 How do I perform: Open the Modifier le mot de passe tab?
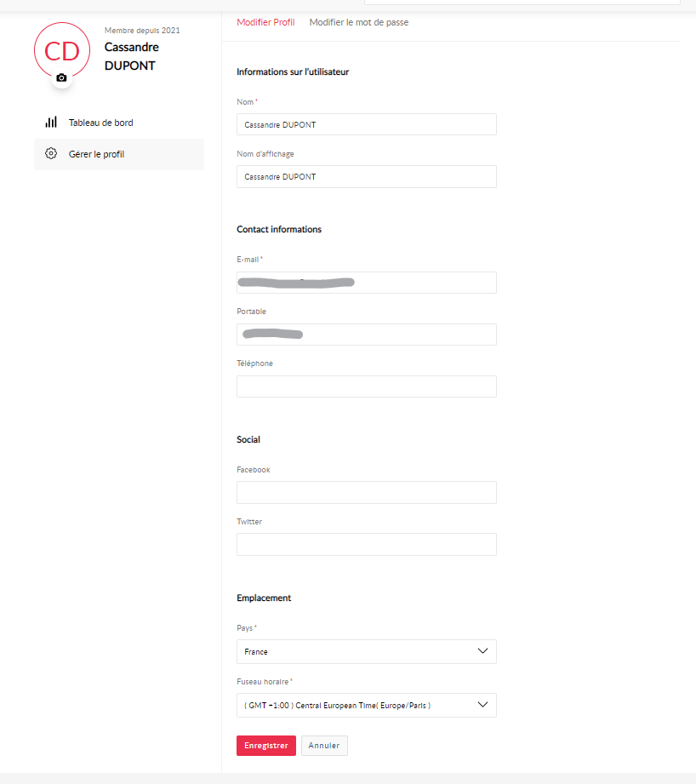pos(359,22)
